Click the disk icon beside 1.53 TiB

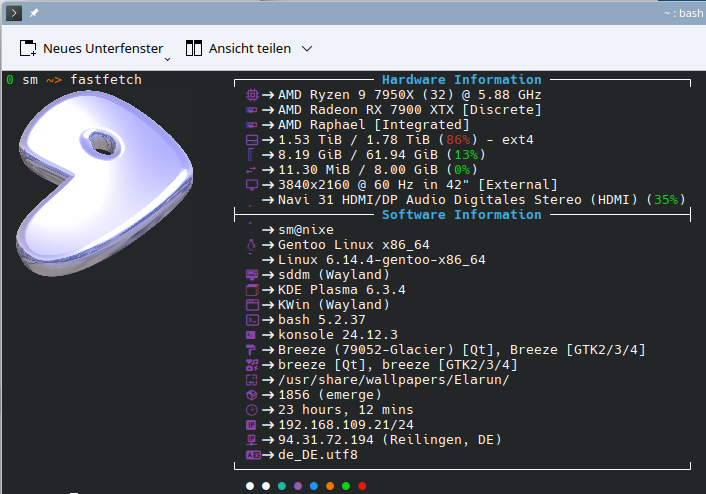[252, 140]
